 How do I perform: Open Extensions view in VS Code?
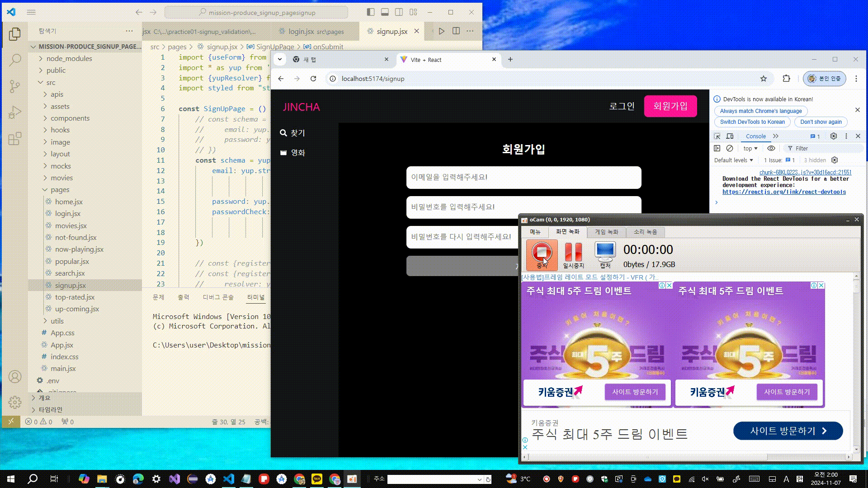[15, 138]
